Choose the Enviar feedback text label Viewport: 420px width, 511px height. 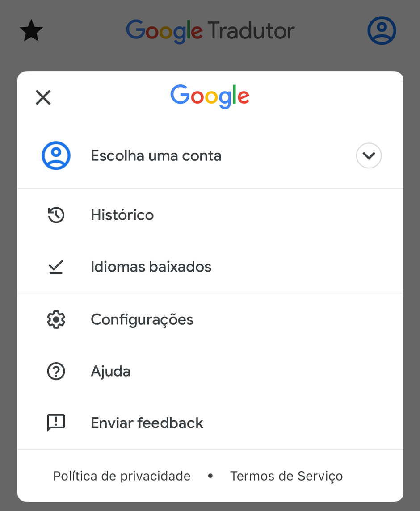(x=147, y=423)
